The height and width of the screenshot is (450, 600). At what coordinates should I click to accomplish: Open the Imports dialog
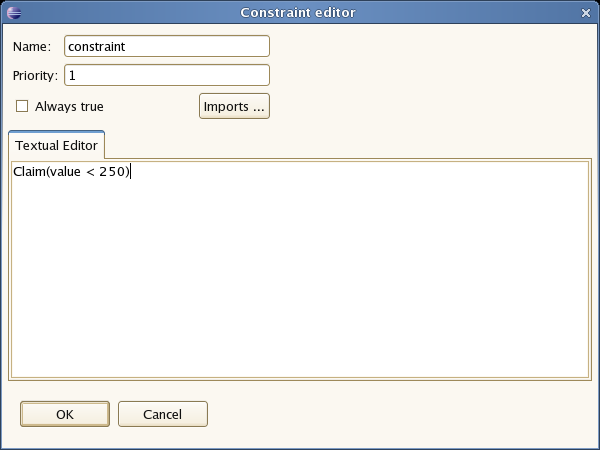coord(234,106)
